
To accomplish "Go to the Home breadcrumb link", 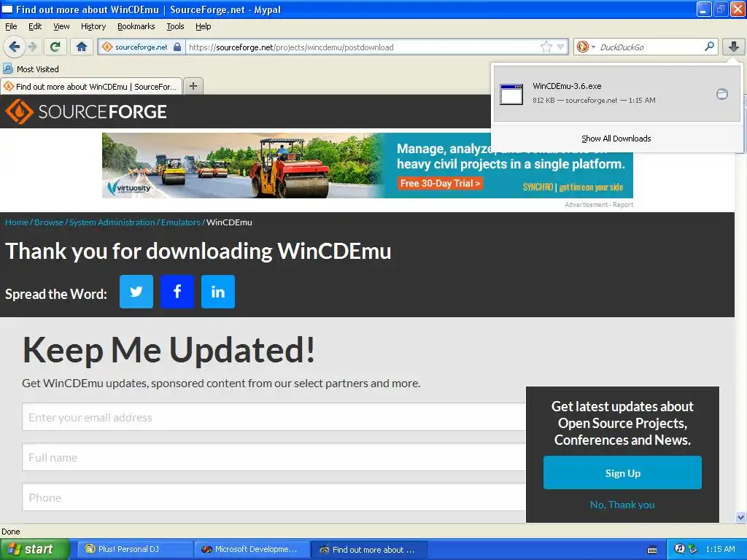I will pyautogui.click(x=17, y=222).
